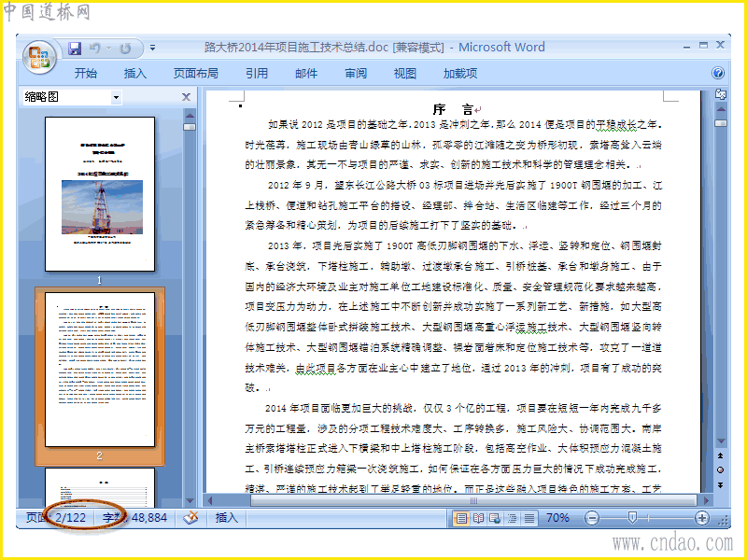The height and width of the screenshot is (560, 747).
Task: Open the Customize Quick Access Toolbar dropdown
Action: (x=152, y=48)
